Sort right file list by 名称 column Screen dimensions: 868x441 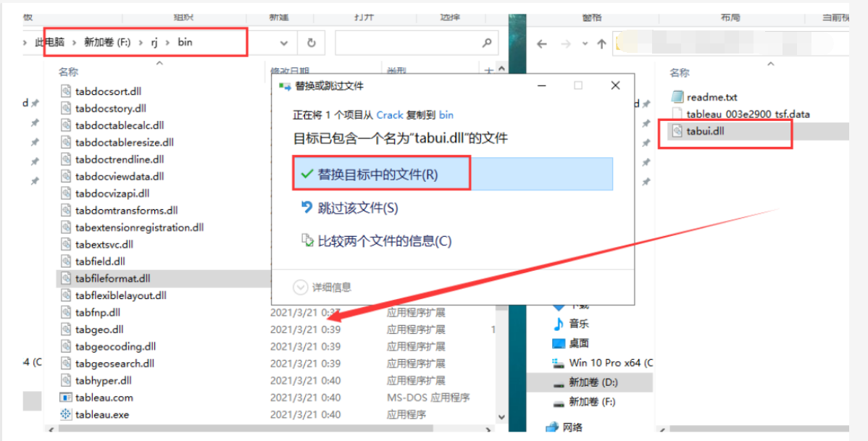(680, 72)
